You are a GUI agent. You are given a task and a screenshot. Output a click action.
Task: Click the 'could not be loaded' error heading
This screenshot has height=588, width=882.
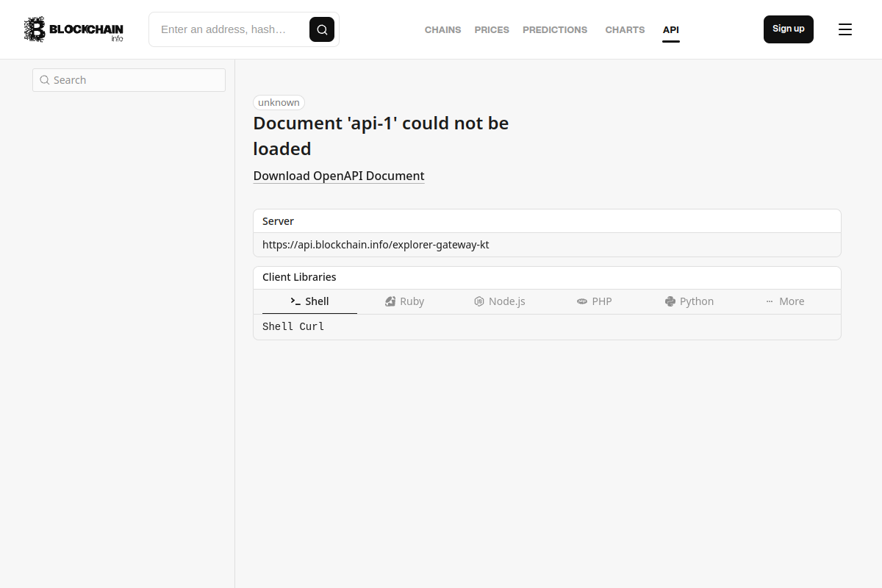(381, 136)
